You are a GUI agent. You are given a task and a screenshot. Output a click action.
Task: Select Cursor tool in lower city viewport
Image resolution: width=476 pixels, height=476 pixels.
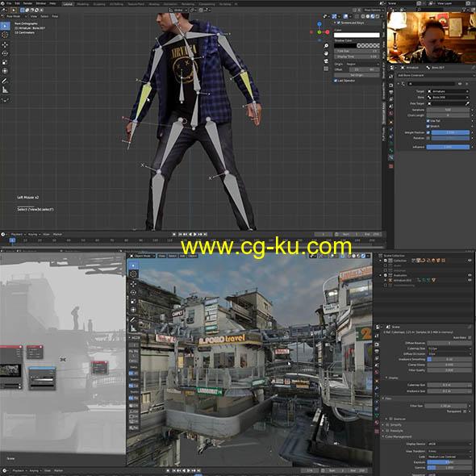pyautogui.click(x=133, y=274)
